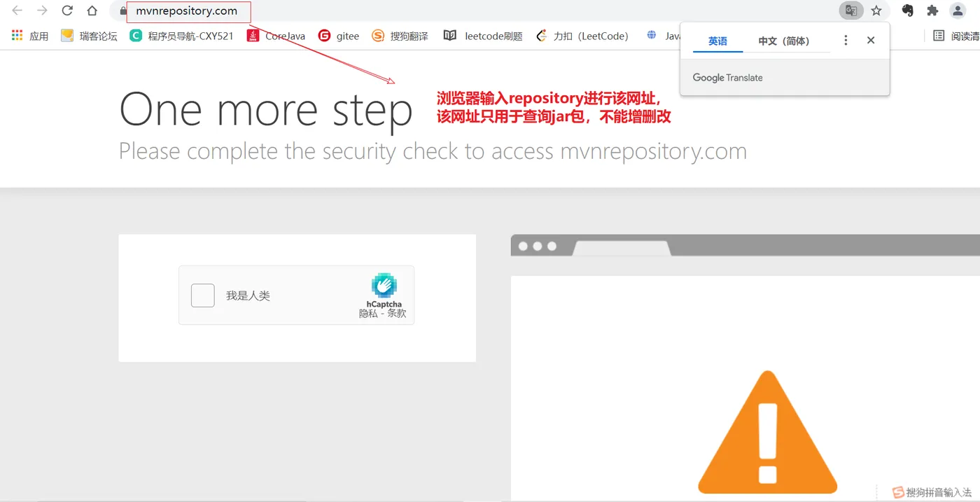Open the 隐私 link in hCaptcha
980x502 pixels.
tap(368, 314)
